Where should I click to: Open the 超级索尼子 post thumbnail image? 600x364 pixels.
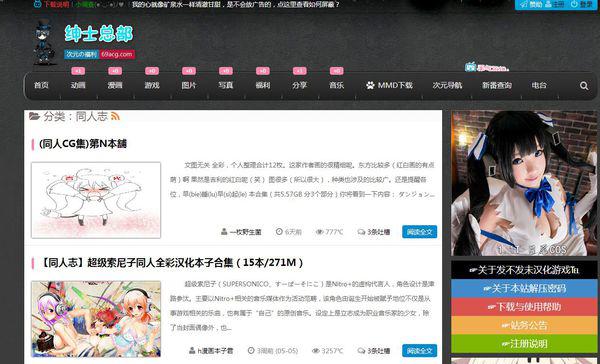96,319
